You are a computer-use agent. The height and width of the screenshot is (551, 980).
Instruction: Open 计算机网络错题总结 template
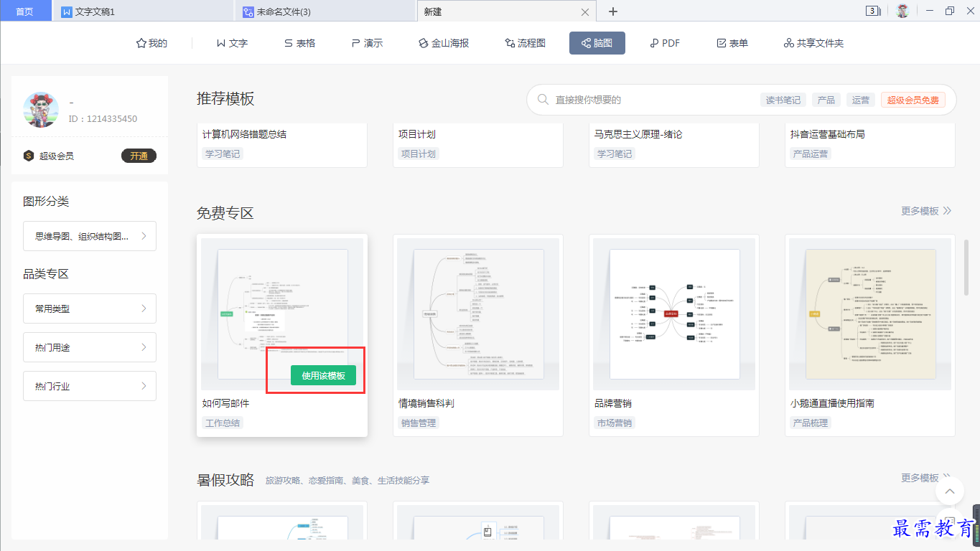[x=245, y=134]
